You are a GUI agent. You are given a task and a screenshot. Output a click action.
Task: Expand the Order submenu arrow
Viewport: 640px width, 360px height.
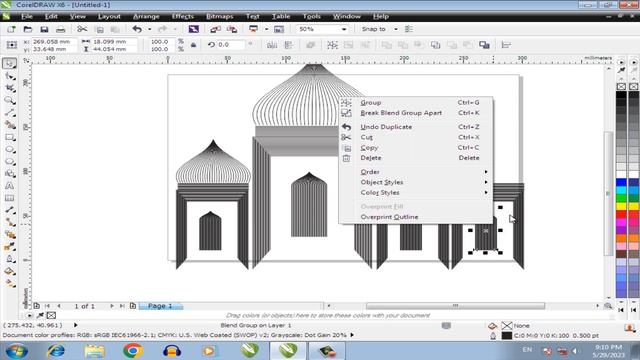click(x=486, y=172)
